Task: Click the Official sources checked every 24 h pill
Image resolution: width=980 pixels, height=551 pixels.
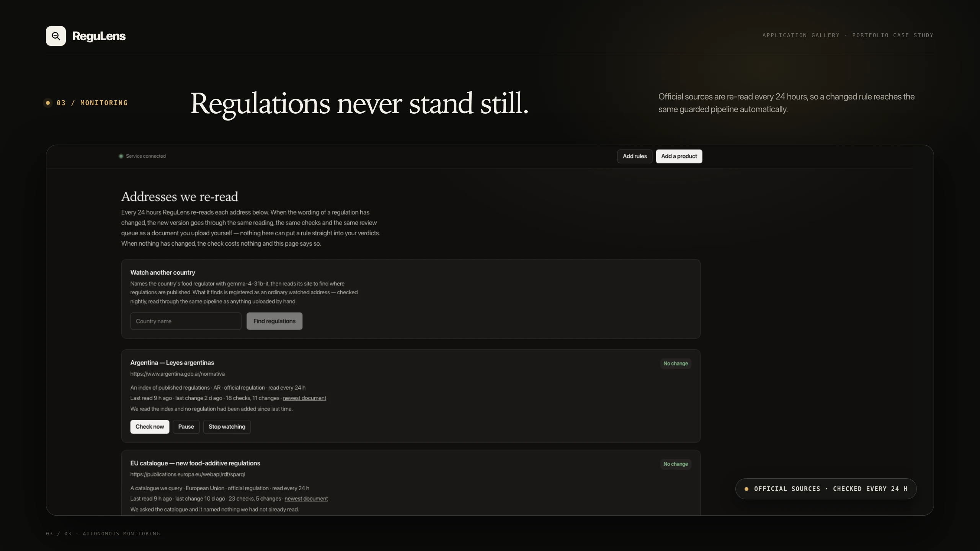Action: point(826,489)
